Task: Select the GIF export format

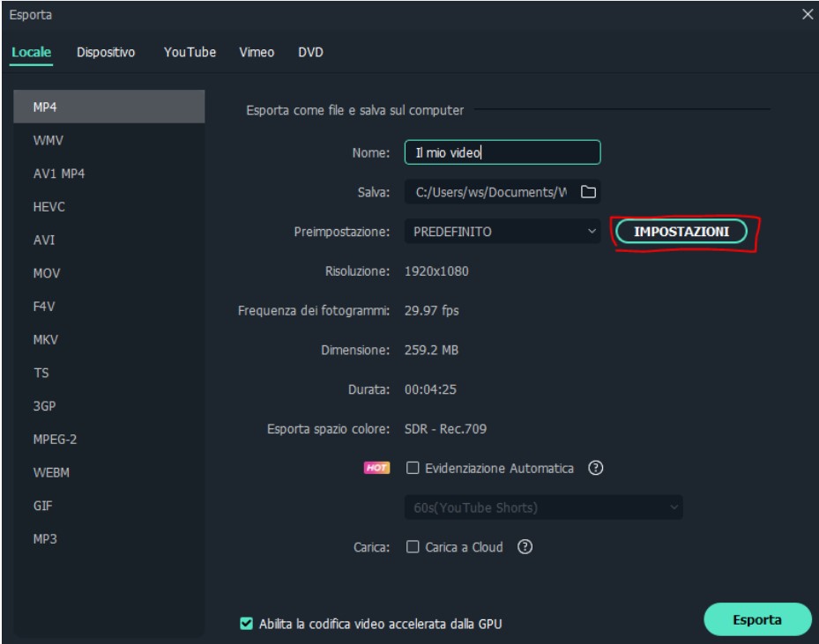Action: pyautogui.click(x=43, y=506)
